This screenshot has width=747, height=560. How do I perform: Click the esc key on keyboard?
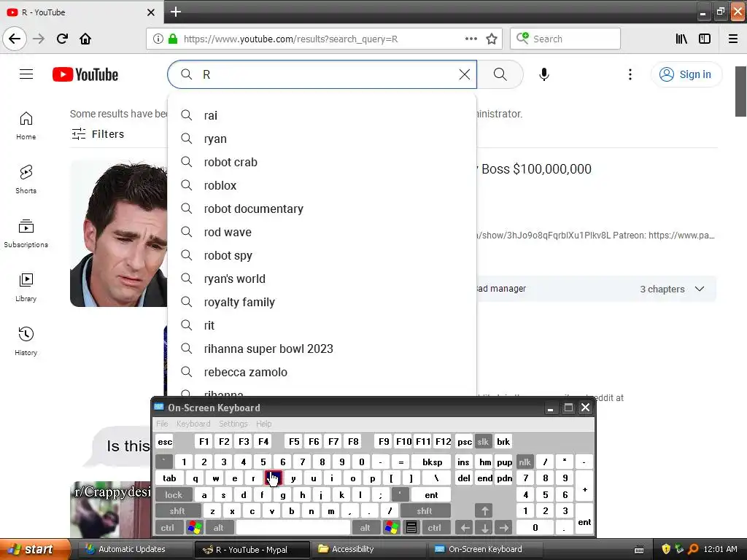click(165, 441)
